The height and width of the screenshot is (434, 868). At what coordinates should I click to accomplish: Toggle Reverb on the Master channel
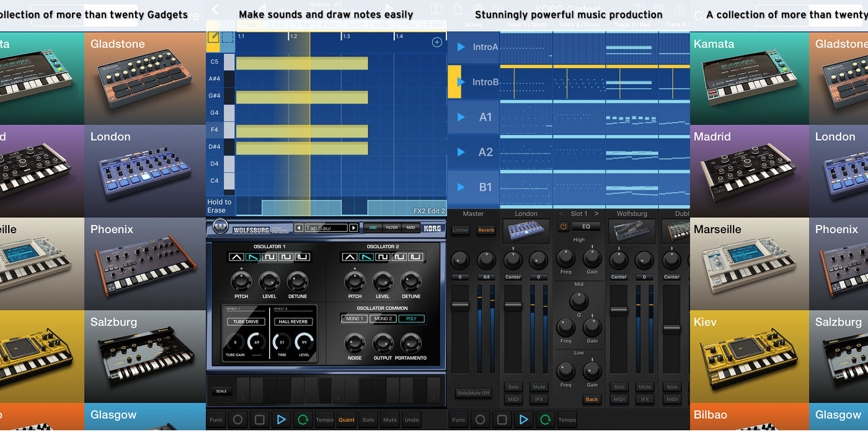[486, 230]
